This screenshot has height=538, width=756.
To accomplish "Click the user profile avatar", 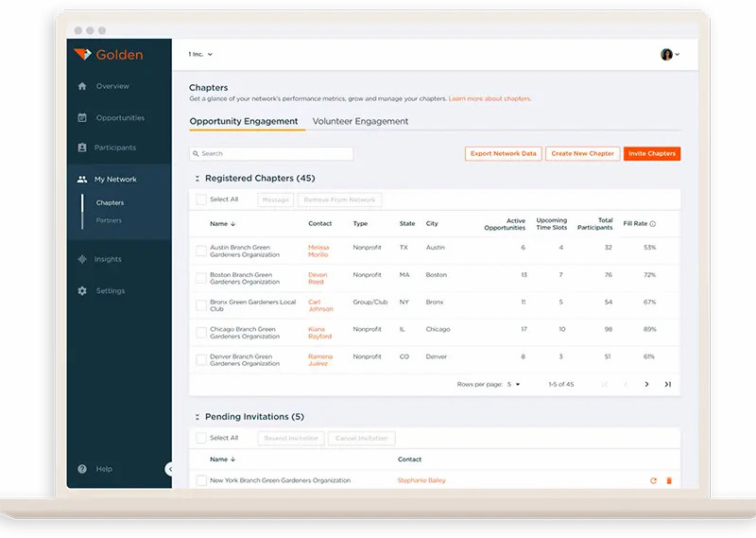I will pyautogui.click(x=666, y=55).
